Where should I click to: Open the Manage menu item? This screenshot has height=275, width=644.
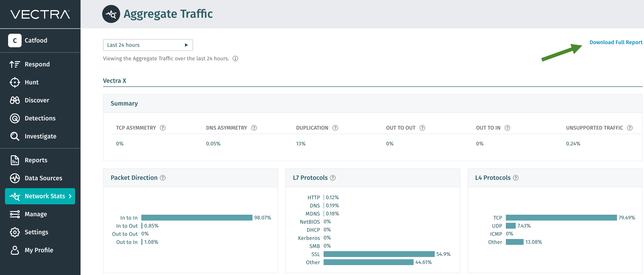[x=36, y=214]
